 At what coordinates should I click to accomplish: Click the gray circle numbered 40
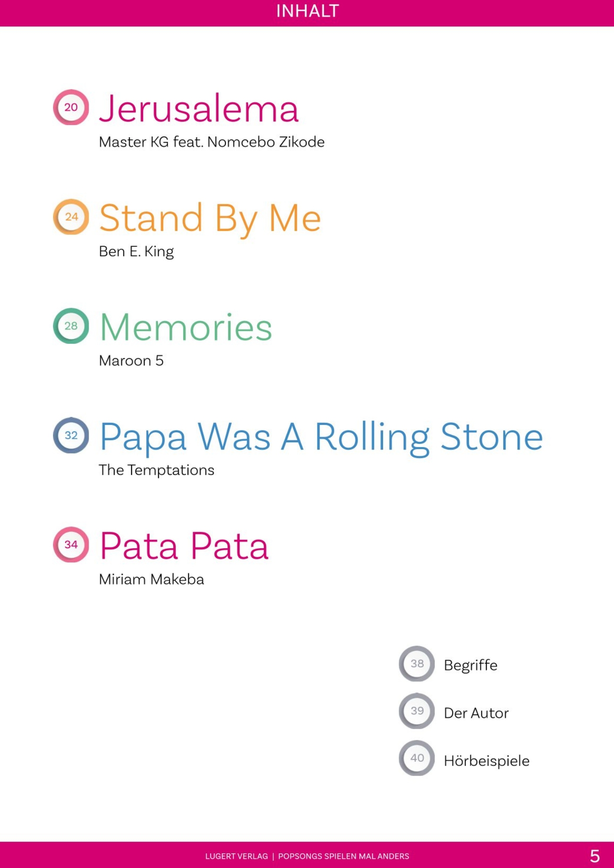pyautogui.click(x=416, y=758)
